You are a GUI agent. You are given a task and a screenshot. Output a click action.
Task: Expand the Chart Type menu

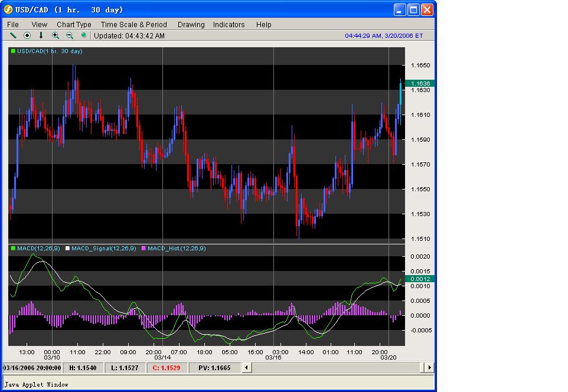pyautogui.click(x=74, y=24)
